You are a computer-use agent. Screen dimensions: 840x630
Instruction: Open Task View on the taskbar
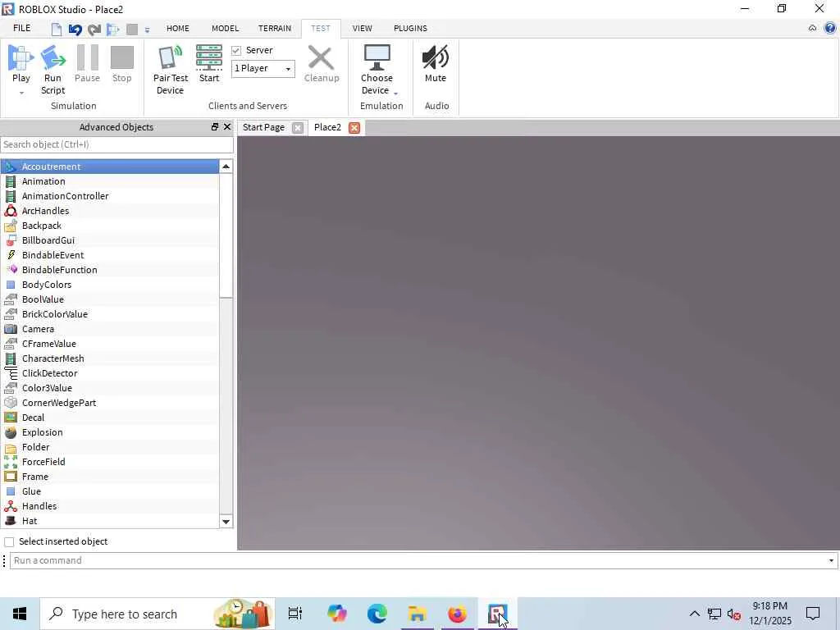coord(295,614)
